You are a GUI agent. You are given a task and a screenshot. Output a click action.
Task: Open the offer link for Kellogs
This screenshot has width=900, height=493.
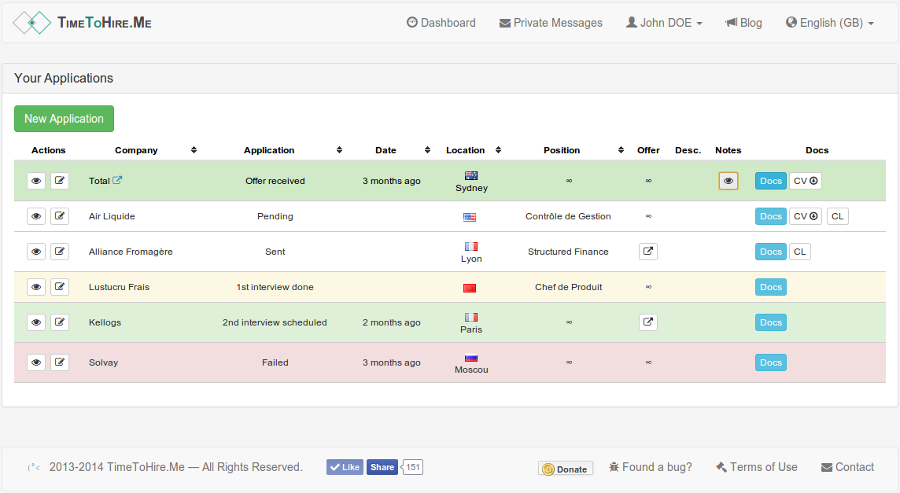coord(648,323)
